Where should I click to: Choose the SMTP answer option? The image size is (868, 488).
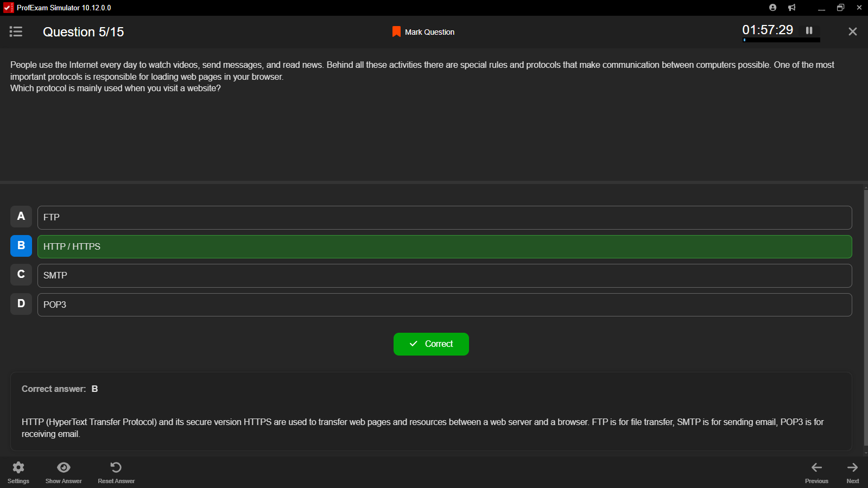click(445, 276)
